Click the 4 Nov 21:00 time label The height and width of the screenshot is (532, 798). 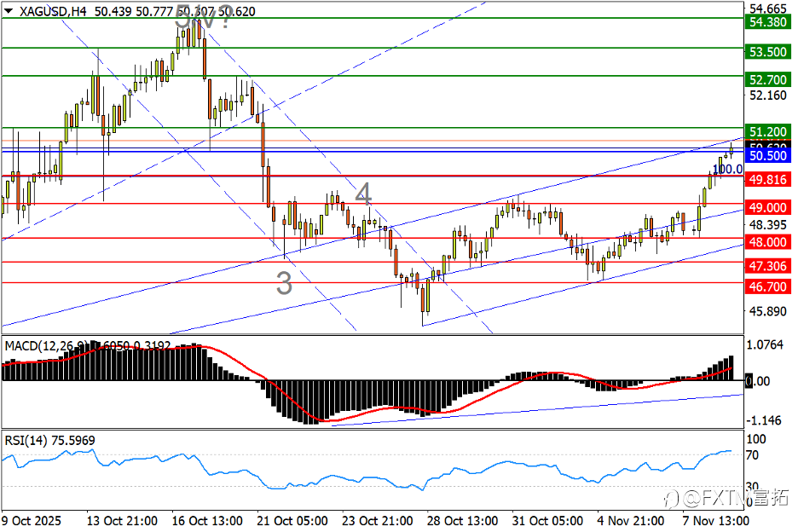tap(631, 521)
